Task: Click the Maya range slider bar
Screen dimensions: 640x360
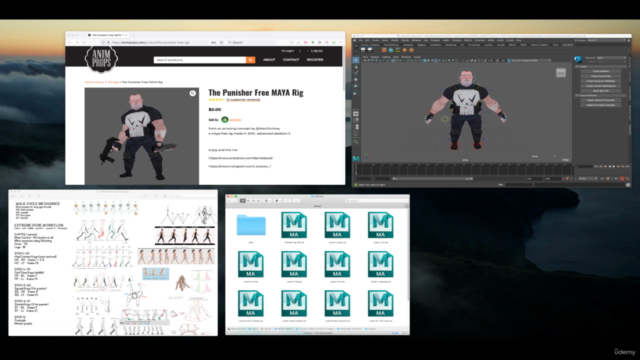Action: (x=433, y=179)
